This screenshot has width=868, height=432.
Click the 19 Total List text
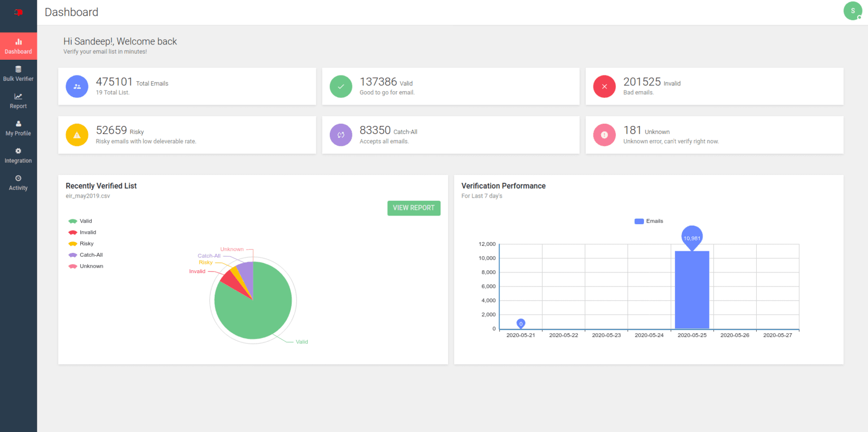coord(113,93)
